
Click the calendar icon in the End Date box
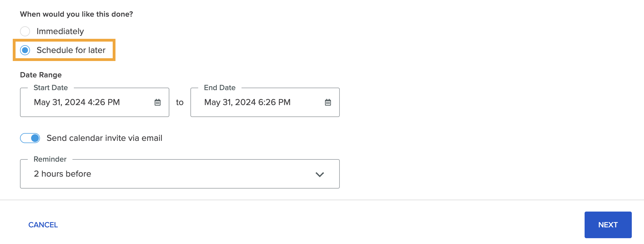[328, 102]
